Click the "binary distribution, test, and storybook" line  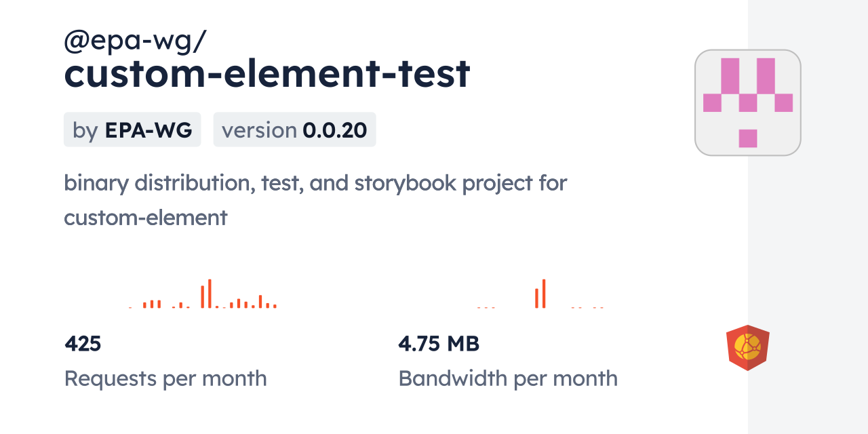click(x=315, y=182)
